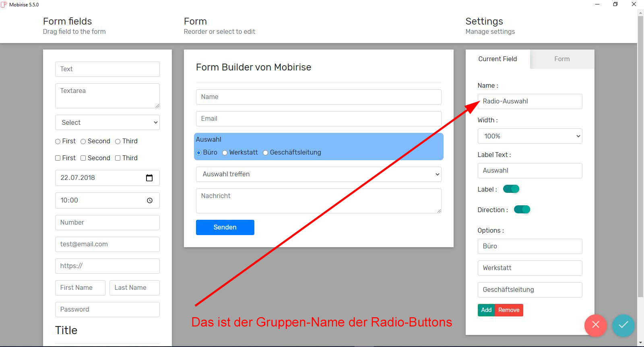The image size is (644, 347).
Task: Toggle the Direction switch
Action: point(522,209)
